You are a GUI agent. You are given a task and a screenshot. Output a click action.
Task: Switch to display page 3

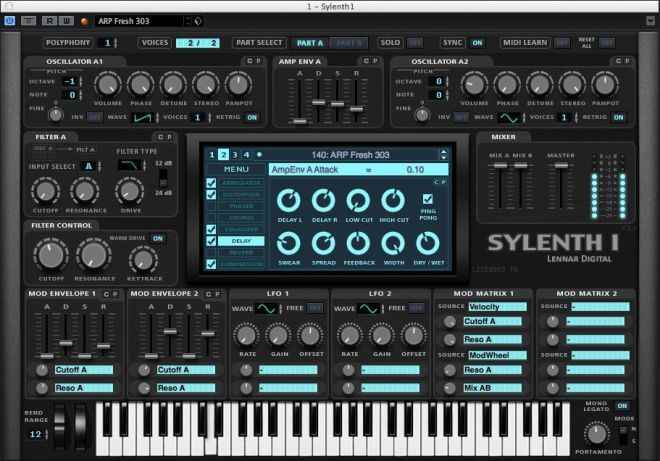235,155
